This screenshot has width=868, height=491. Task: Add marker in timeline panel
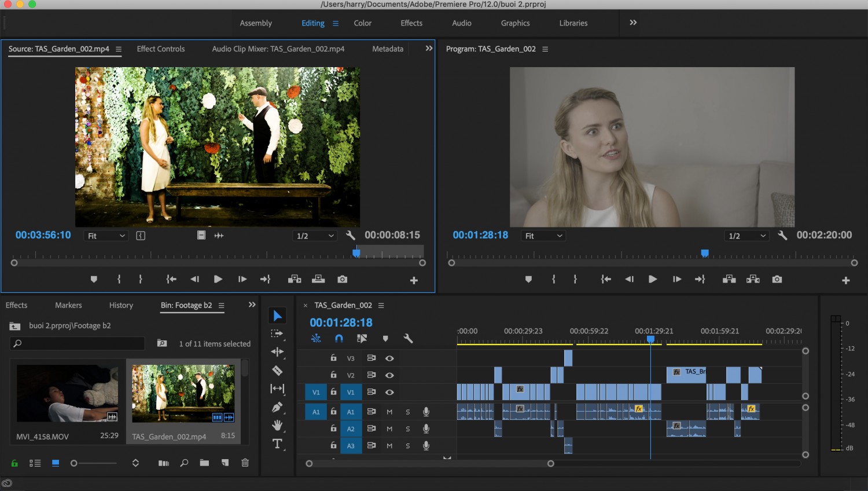[x=385, y=339]
